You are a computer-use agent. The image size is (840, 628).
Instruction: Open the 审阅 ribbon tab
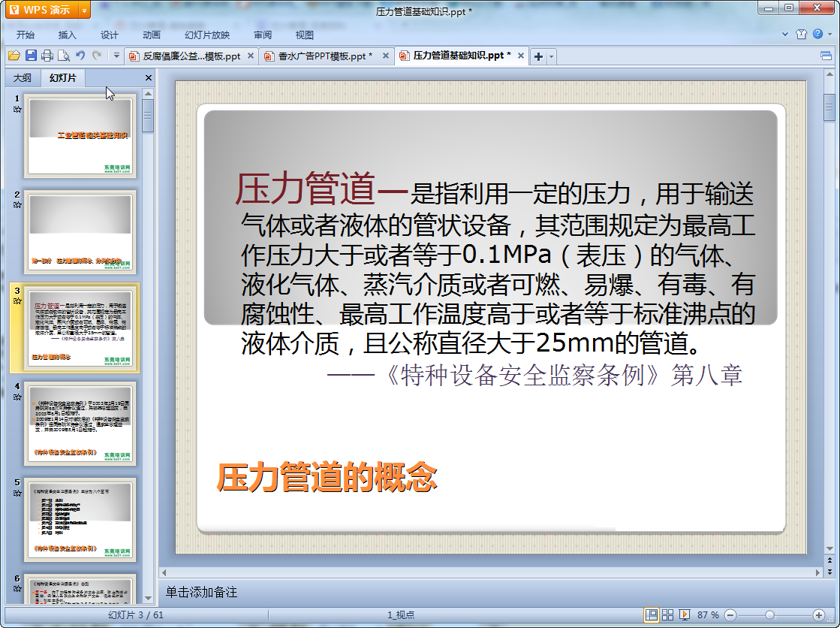263,35
